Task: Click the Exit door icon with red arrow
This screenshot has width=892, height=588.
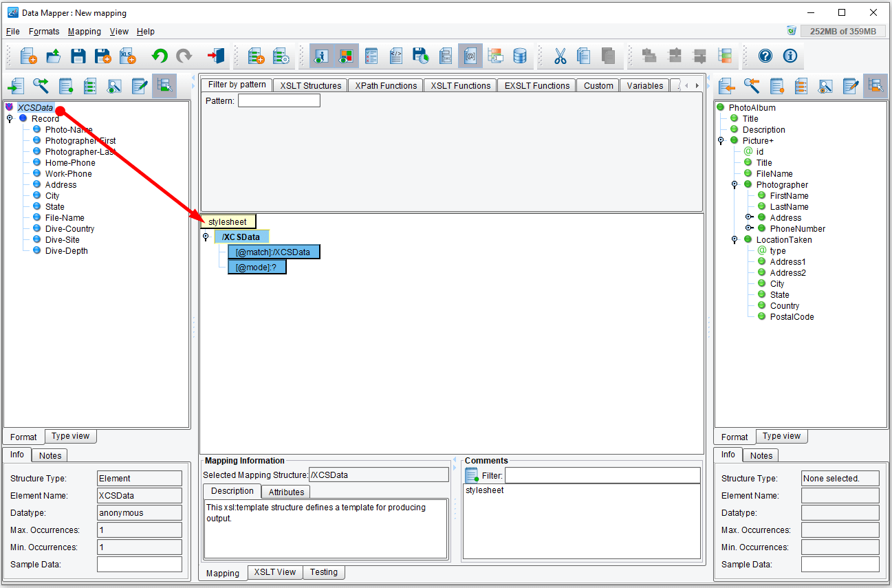Action: click(x=215, y=56)
